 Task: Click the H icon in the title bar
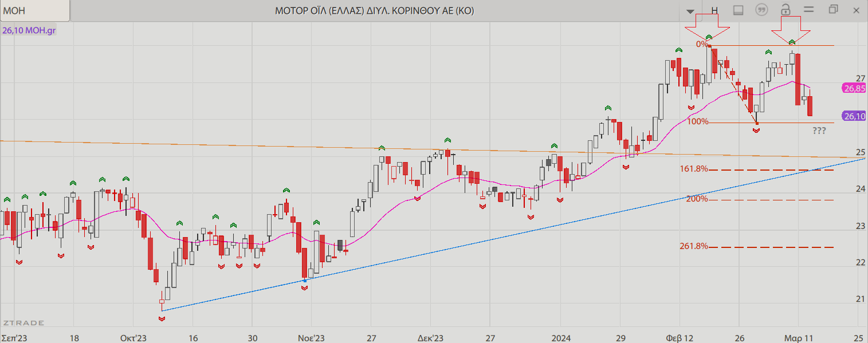click(x=714, y=10)
